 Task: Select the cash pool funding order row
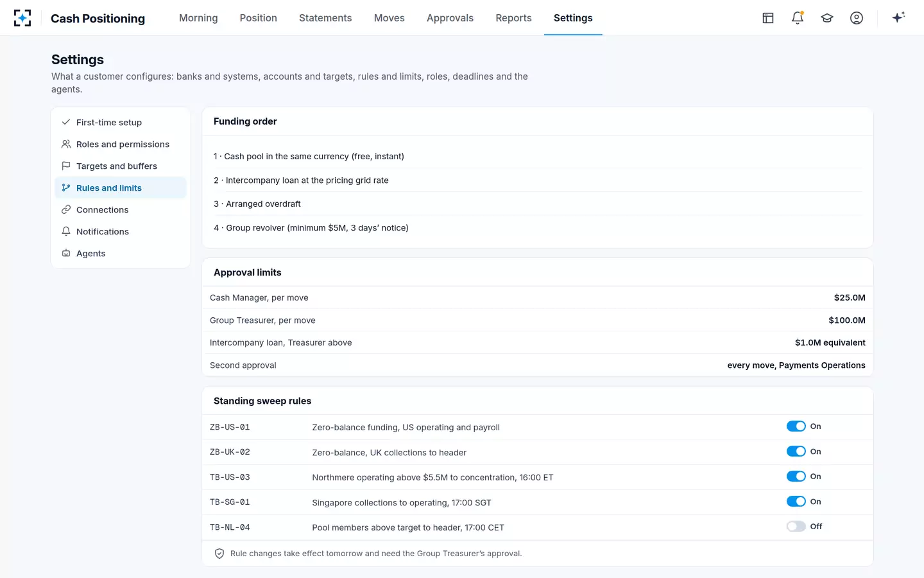(538, 156)
